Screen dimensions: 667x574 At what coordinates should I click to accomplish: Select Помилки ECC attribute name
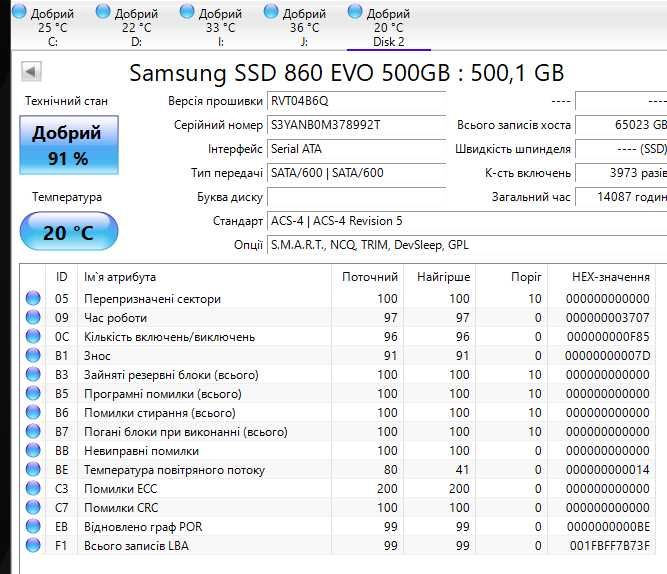tap(120, 489)
